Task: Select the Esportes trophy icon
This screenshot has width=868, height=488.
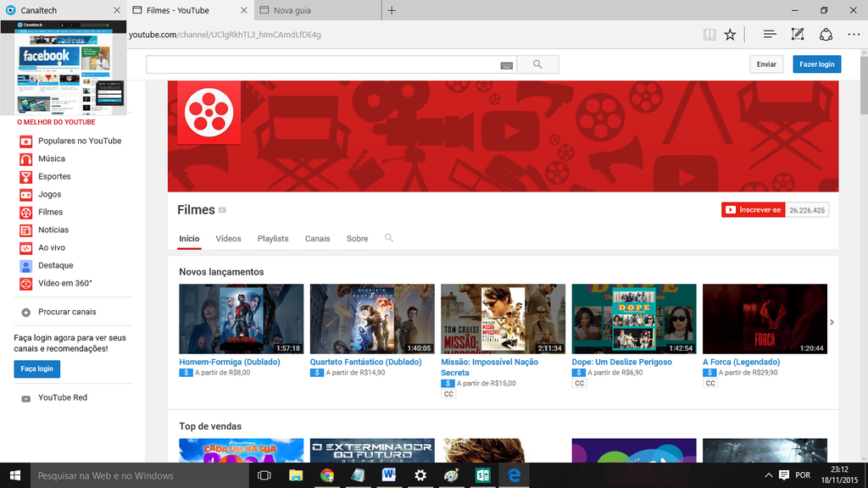Action: pos(26,177)
